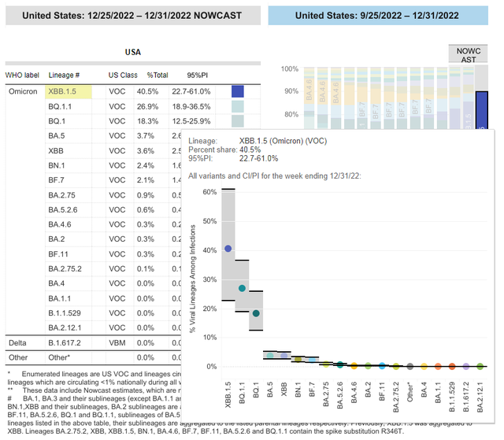Click the BN.1 data point on chart

point(298,359)
